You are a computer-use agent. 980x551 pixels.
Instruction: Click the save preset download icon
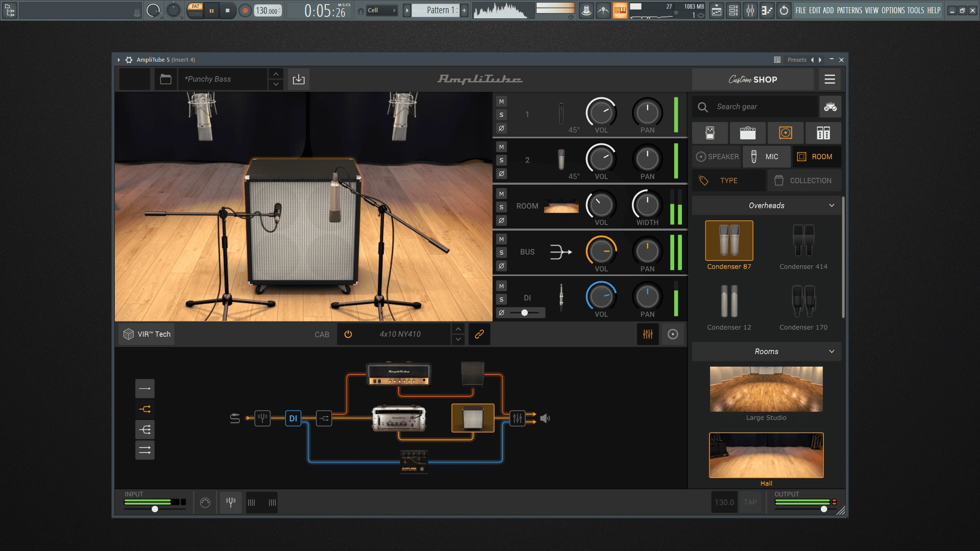[x=299, y=79]
